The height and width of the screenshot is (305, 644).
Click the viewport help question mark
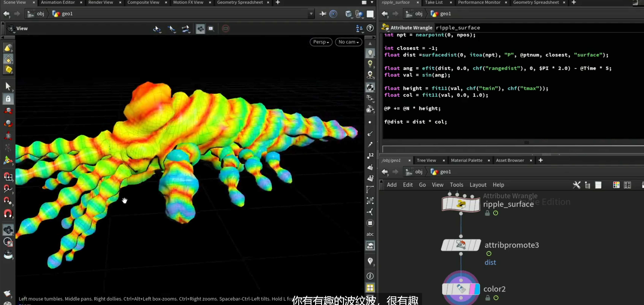[x=370, y=28]
